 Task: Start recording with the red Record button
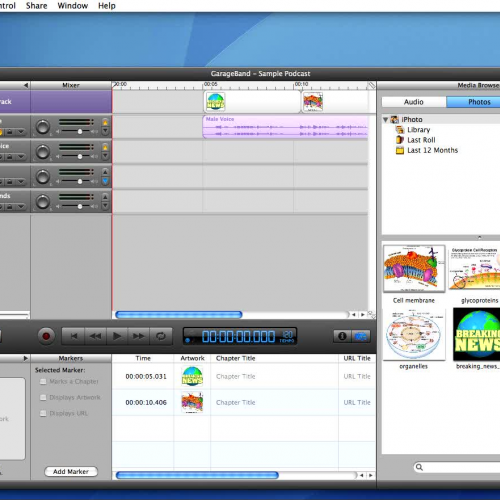tap(46, 336)
